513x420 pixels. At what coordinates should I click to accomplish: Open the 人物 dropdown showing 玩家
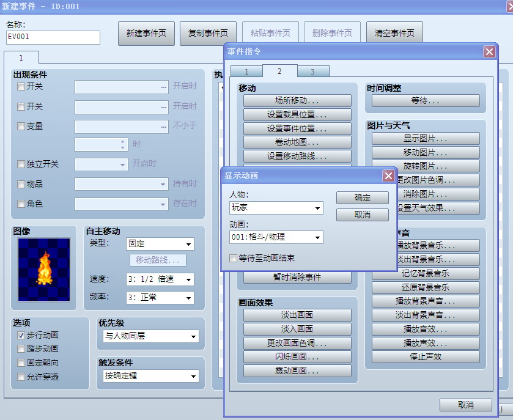tap(276, 208)
